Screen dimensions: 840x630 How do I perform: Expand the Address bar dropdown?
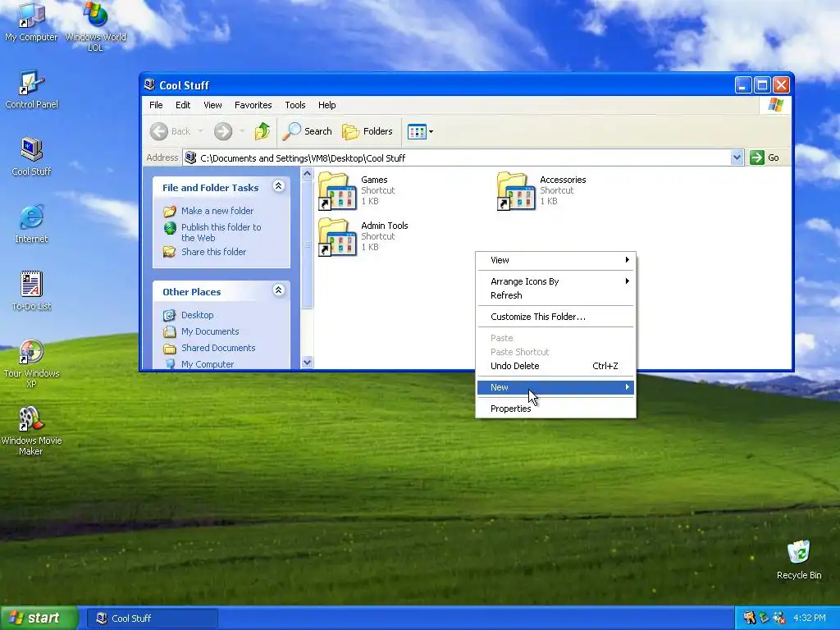(x=737, y=157)
